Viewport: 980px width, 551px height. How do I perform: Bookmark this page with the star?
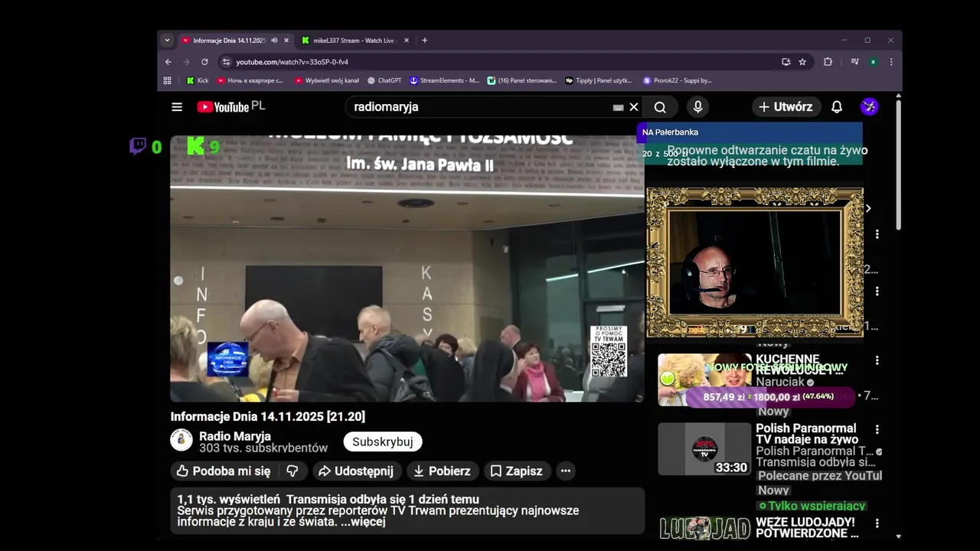(802, 62)
